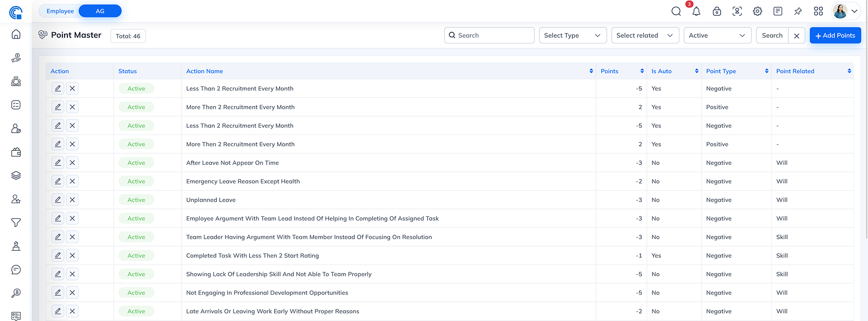Viewport: 868px width, 321px height.
Task: Toggle Active status for Unplanned Leave
Action: (x=136, y=200)
